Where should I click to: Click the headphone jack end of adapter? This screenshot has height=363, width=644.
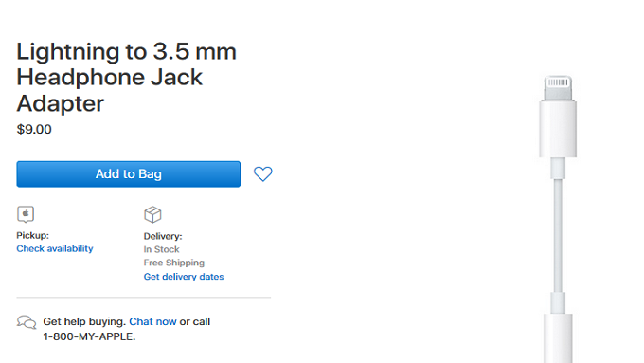click(x=558, y=338)
